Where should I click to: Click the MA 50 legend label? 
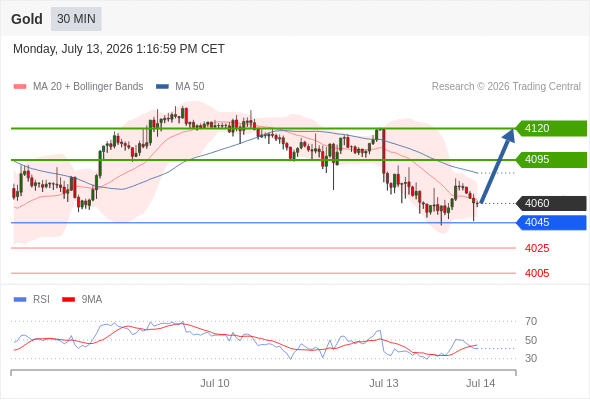coord(190,87)
